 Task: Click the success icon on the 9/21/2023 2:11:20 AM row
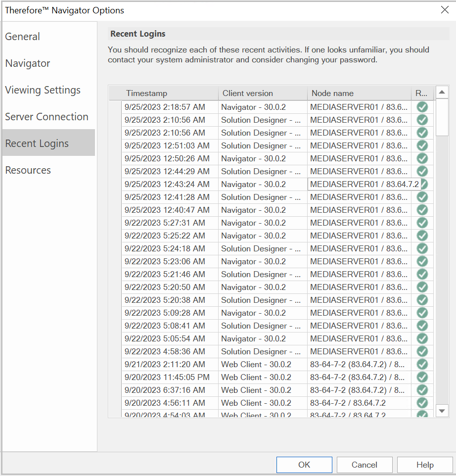(x=422, y=364)
